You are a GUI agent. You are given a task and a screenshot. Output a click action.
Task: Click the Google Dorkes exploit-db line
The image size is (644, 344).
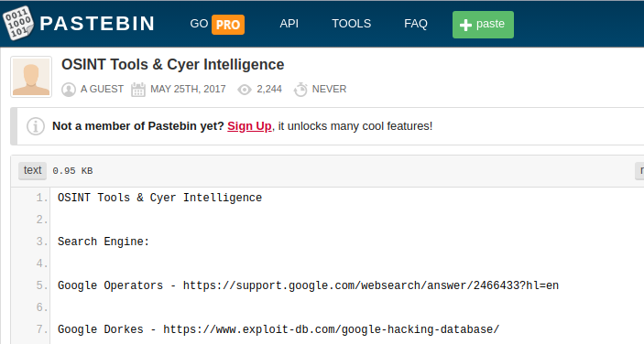pyautogui.click(x=278, y=329)
